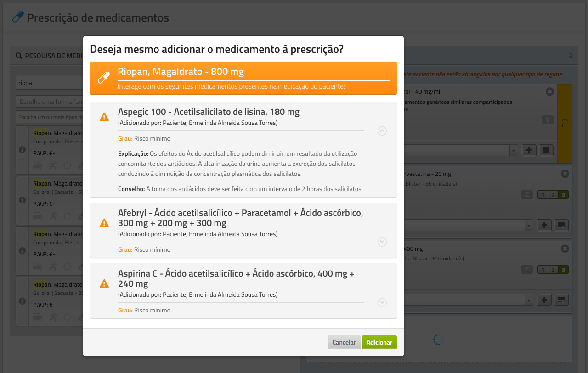Click the plus button on the 60 unidade(s) card
Viewport: 588px width, 373px height.
click(x=544, y=300)
